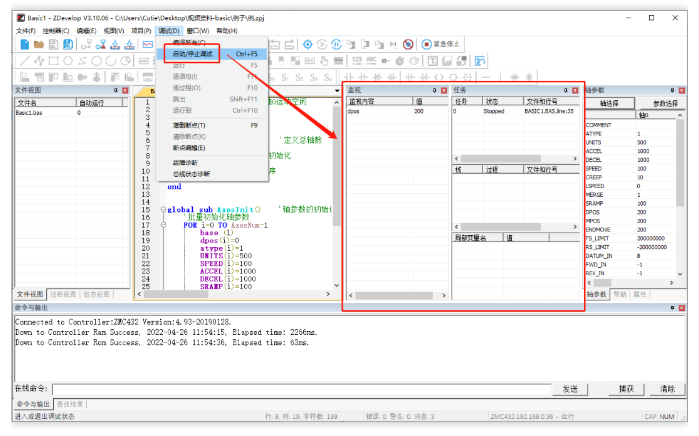Close the 监视 watch panel
The image size is (699, 436).
pos(444,90)
